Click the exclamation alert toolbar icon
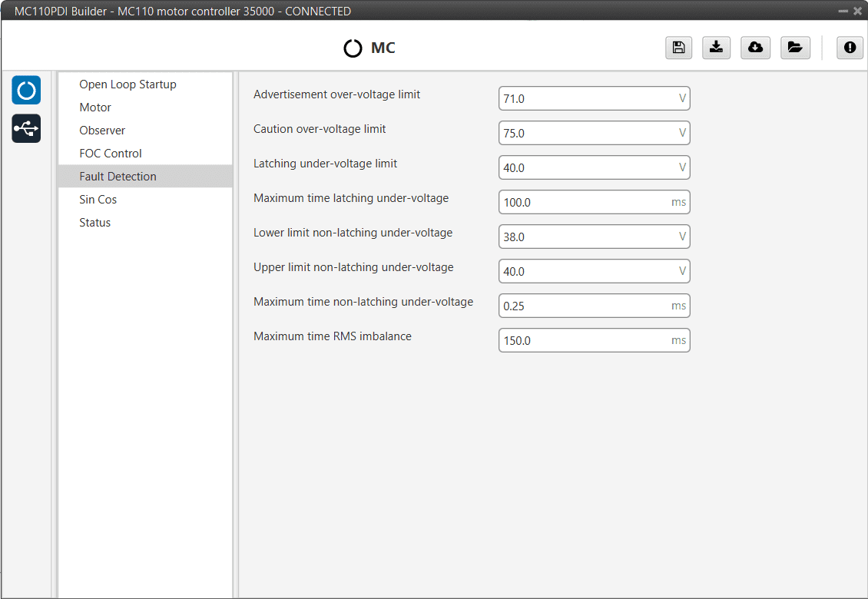This screenshot has height=599, width=868. click(x=850, y=48)
